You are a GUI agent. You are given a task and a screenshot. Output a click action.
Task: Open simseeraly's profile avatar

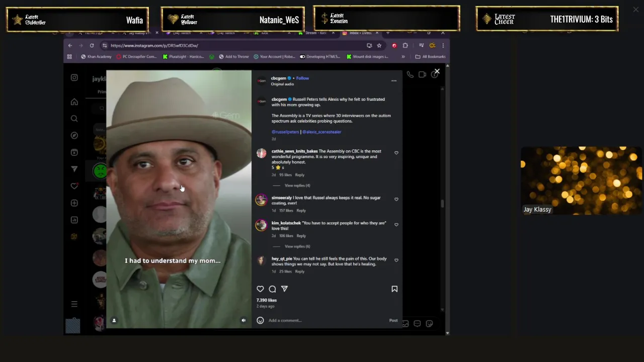261,200
